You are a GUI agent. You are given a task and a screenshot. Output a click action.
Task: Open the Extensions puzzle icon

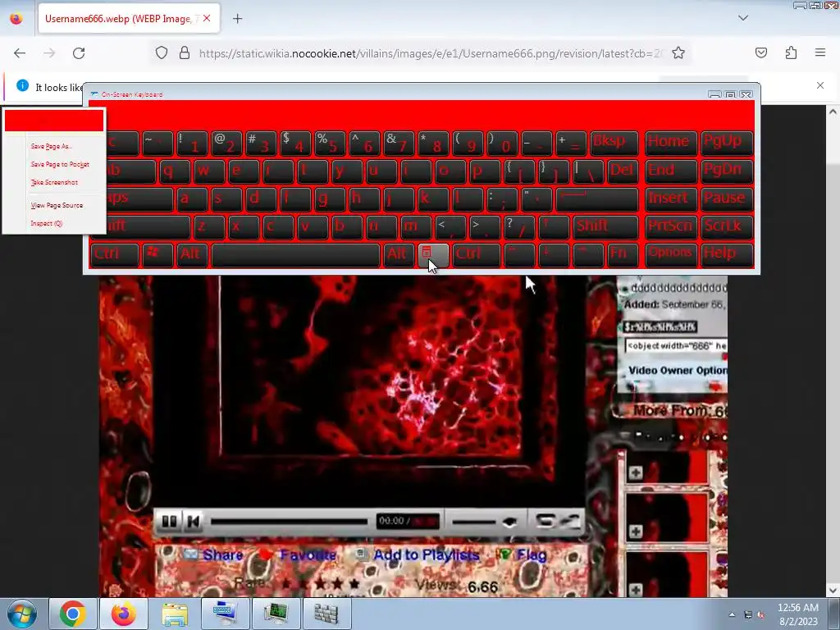pos(791,52)
